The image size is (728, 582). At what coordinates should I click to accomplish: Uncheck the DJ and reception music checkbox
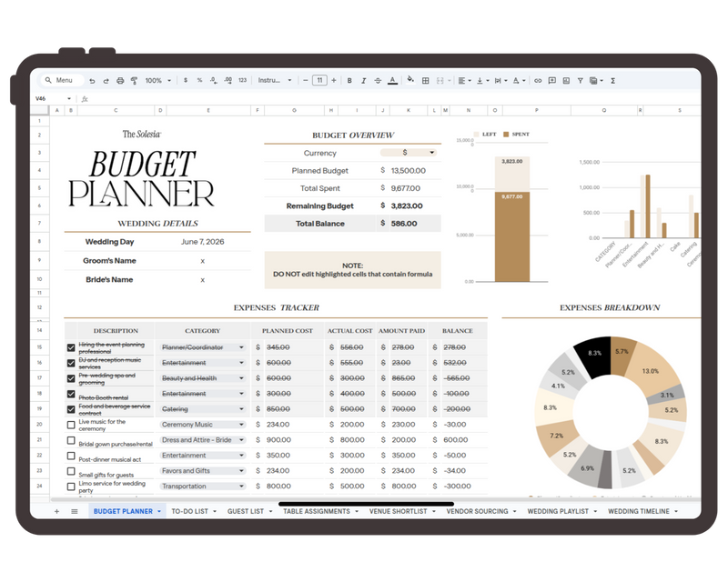[71, 363]
